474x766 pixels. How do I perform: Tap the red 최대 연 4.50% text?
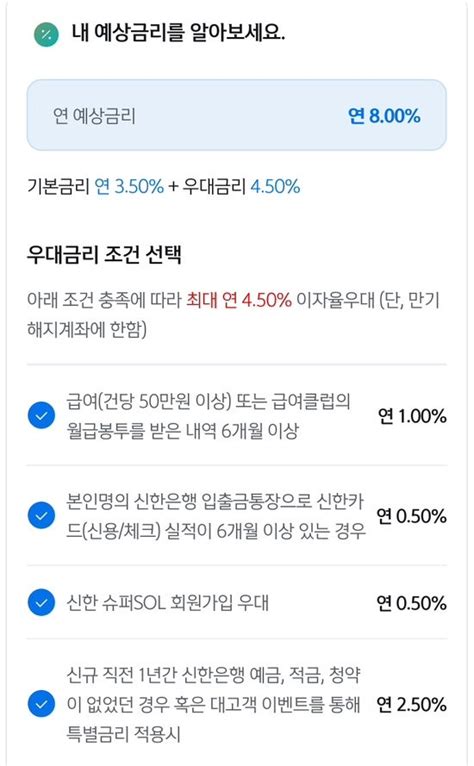point(239,299)
